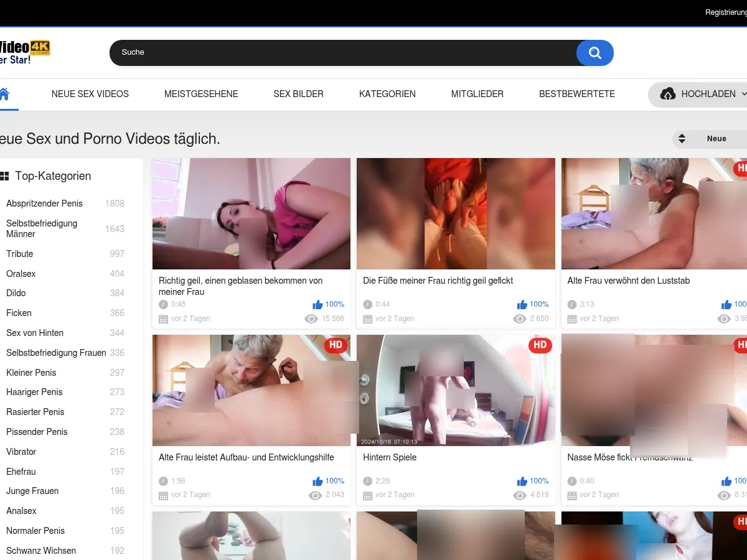Click thumbs-up icon on the 0:48 video
This screenshot has height=560, width=747.
coord(317,305)
